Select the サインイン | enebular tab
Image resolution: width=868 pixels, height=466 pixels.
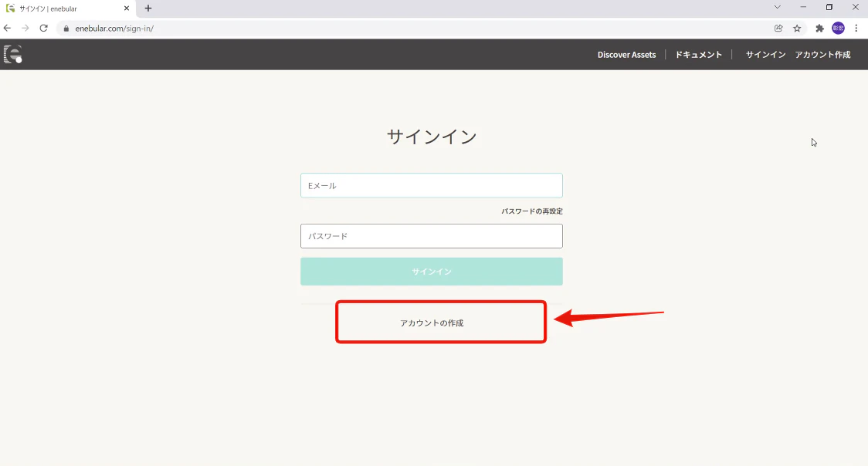(67, 8)
